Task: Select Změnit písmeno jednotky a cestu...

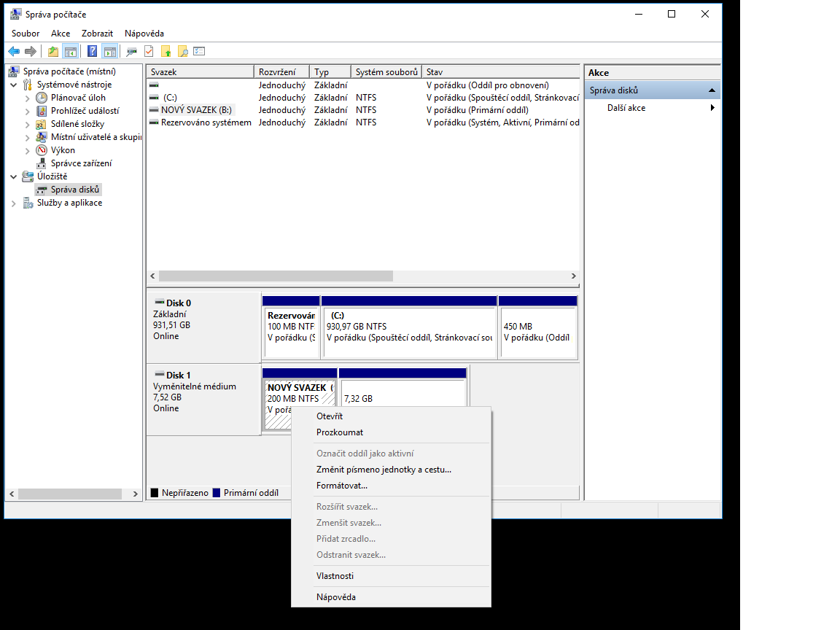Action: (x=384, y=470)
